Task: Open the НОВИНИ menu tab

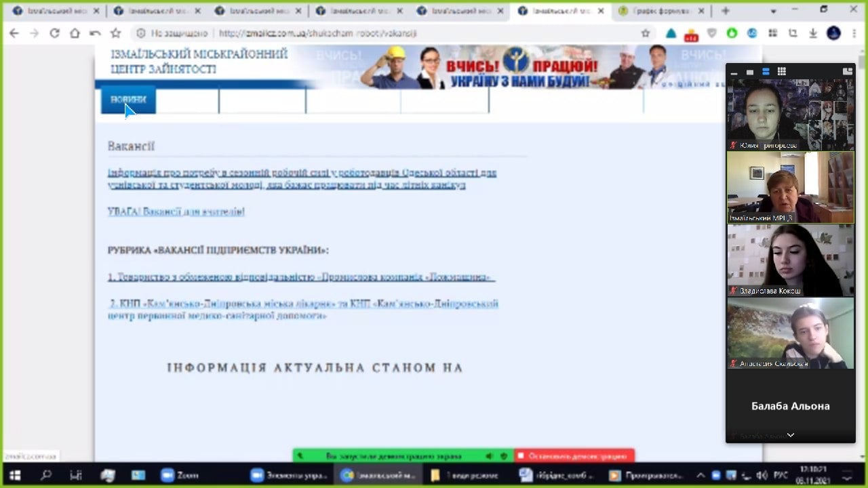Action: tap(128, 100)
